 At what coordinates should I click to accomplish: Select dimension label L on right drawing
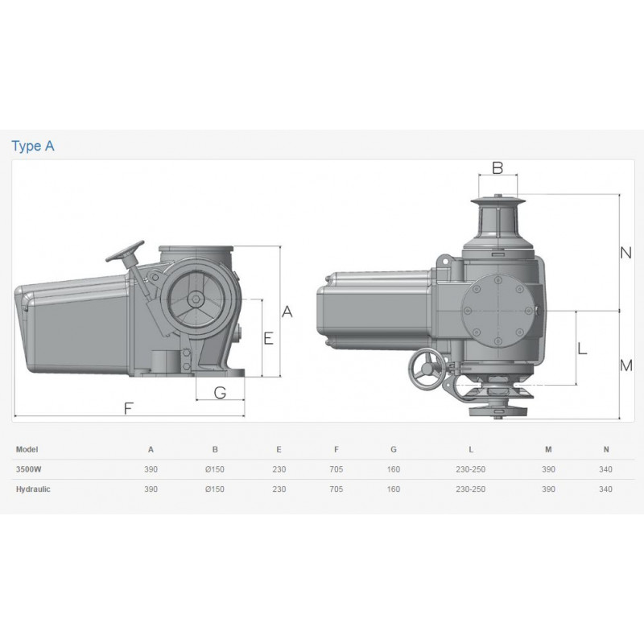tap(583, 349)
